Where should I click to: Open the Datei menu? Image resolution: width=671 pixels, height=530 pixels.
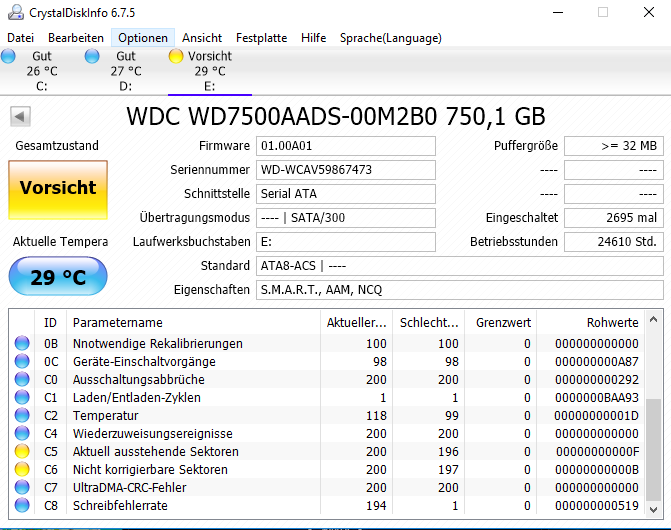click(21, 38)
